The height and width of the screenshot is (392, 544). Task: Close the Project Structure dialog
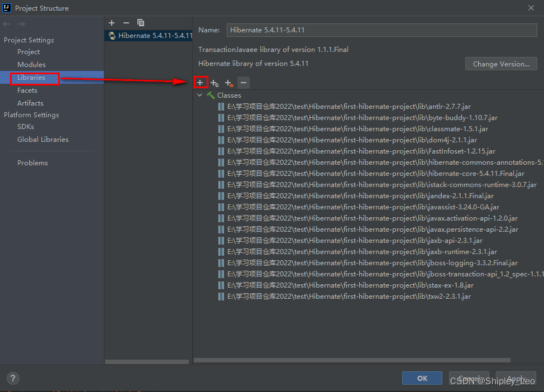point(531,8)
